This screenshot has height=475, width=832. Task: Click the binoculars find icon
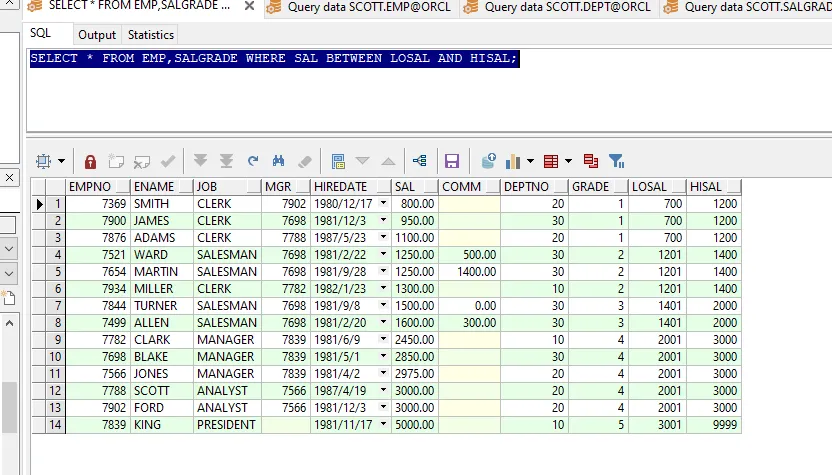(279, 161)
